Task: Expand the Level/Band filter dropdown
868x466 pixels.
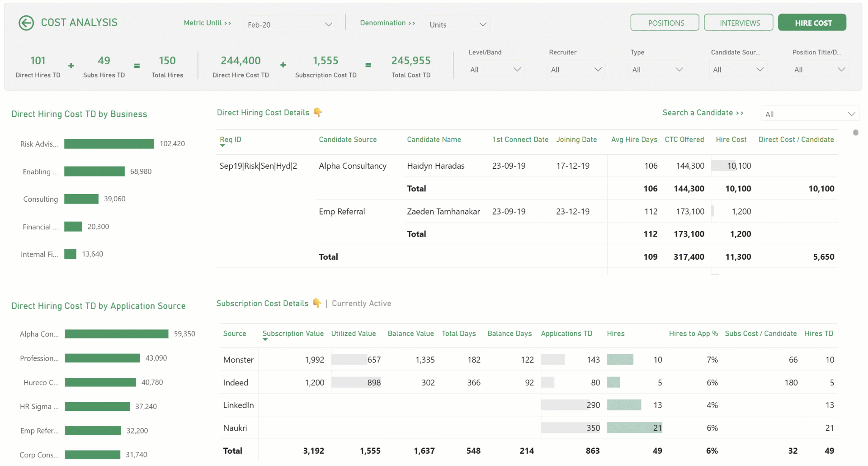Action: [x=495, y=69]
